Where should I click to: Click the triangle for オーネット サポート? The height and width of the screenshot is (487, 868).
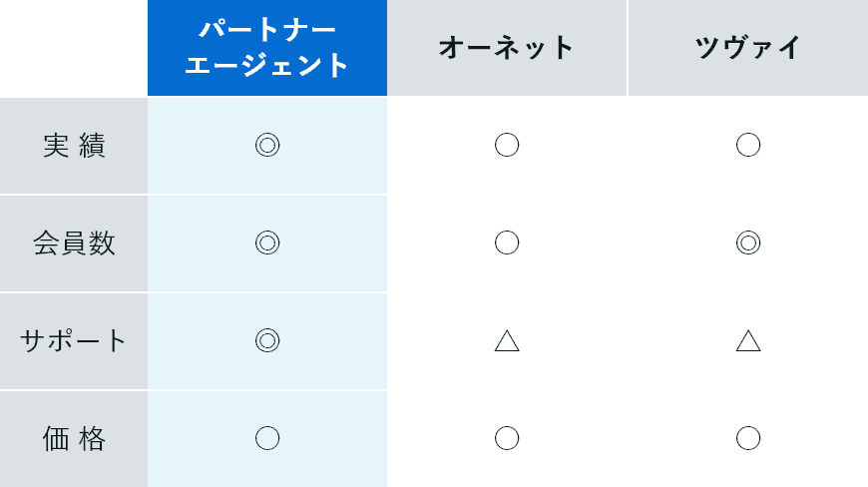coord(507,341)
